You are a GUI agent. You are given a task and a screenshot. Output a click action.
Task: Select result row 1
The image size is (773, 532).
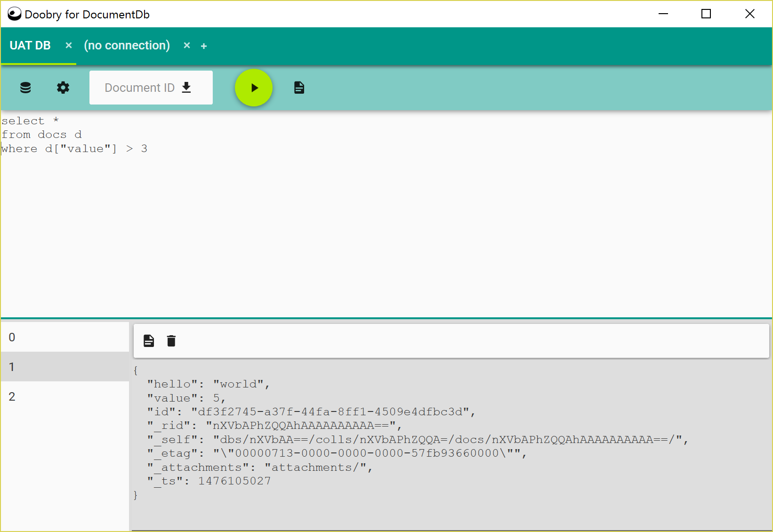point(65,367)
